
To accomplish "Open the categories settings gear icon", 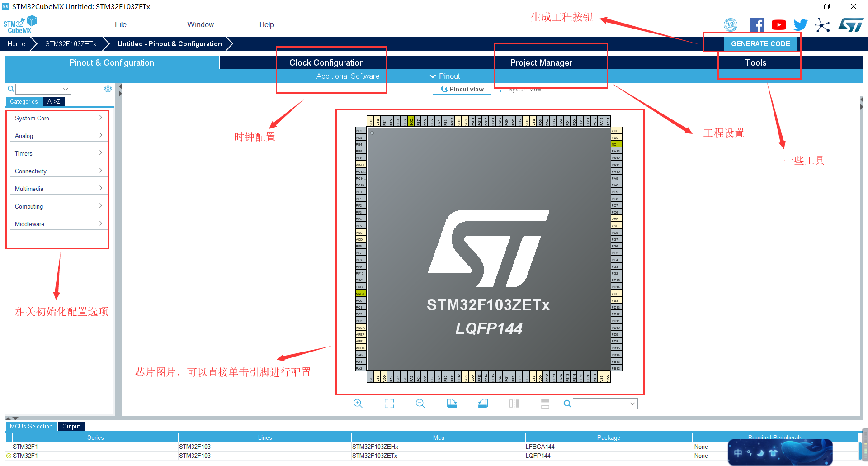I will coord(108,89).
